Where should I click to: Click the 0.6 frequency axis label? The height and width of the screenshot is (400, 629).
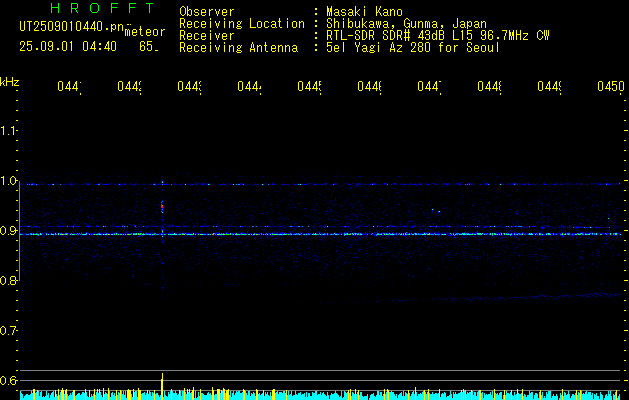(8, 380)
